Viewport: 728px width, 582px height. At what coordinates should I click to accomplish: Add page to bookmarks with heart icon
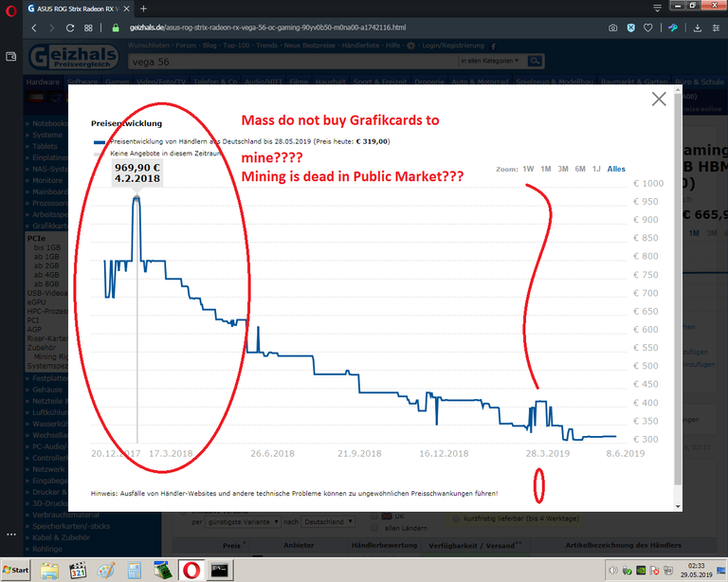coord(648,27)
